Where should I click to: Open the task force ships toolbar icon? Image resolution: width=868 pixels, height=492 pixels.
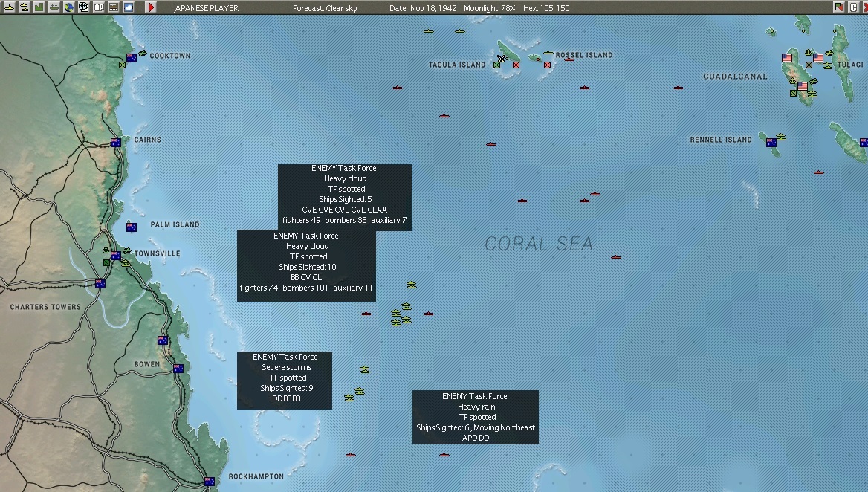pyautogui.click(x=23, y=7)
